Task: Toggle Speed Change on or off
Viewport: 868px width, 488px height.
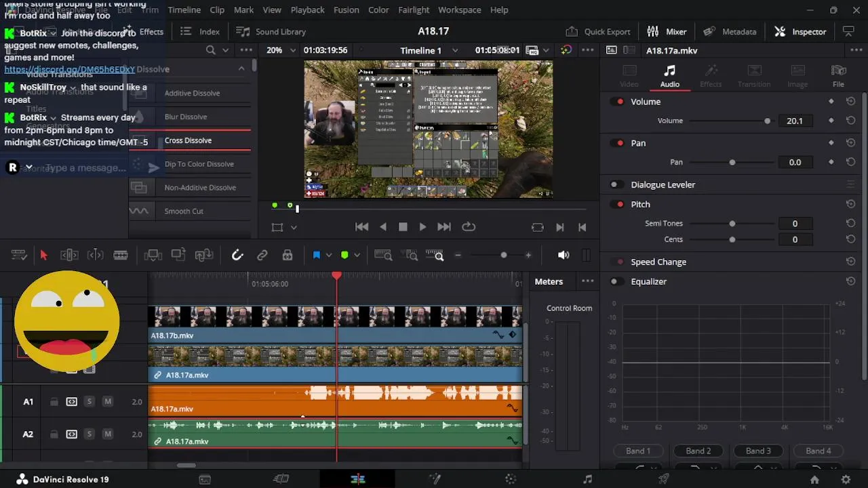Action: [618, 262]
